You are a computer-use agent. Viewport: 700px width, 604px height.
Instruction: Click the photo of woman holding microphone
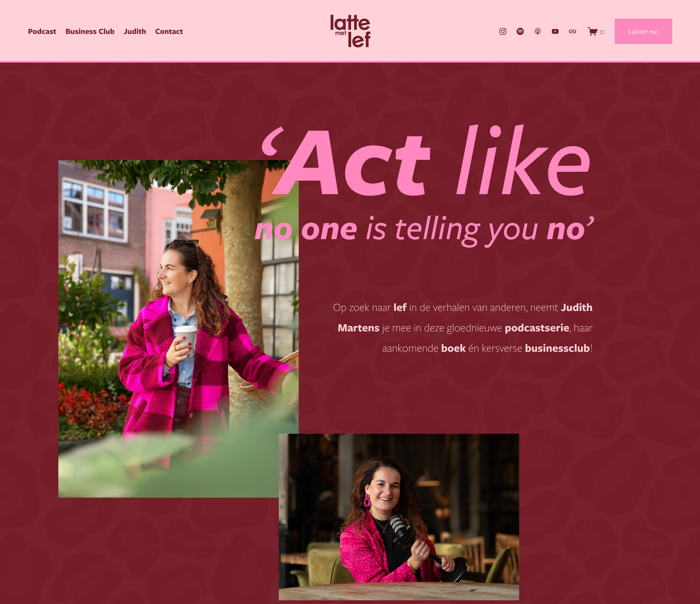click(x=399, y=517)
